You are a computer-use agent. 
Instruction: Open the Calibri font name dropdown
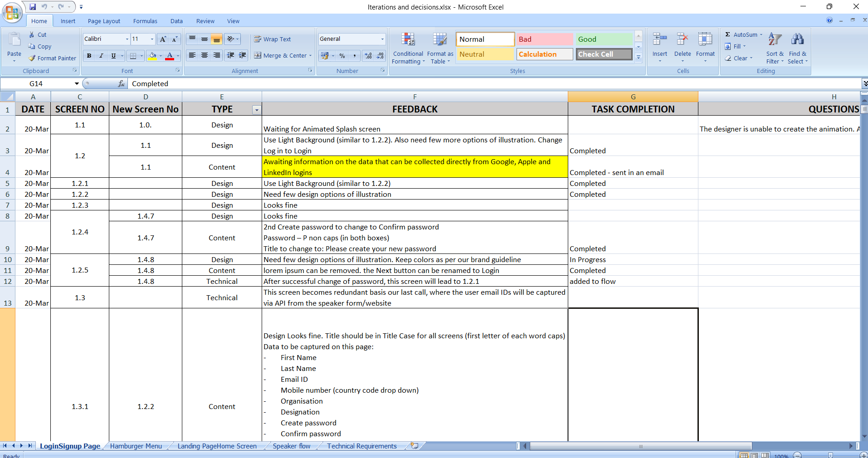[x=127, y=39]
